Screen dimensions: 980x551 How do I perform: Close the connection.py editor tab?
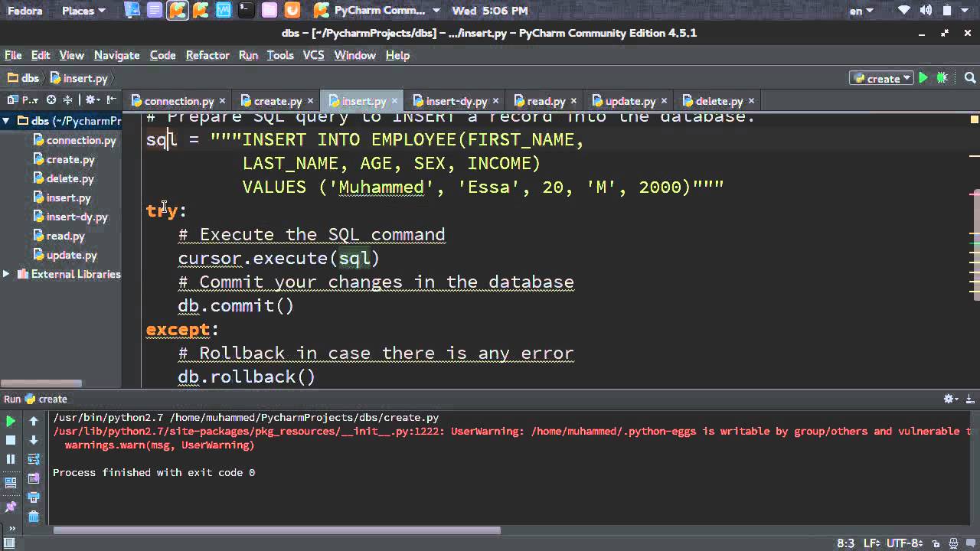[222, 101]
